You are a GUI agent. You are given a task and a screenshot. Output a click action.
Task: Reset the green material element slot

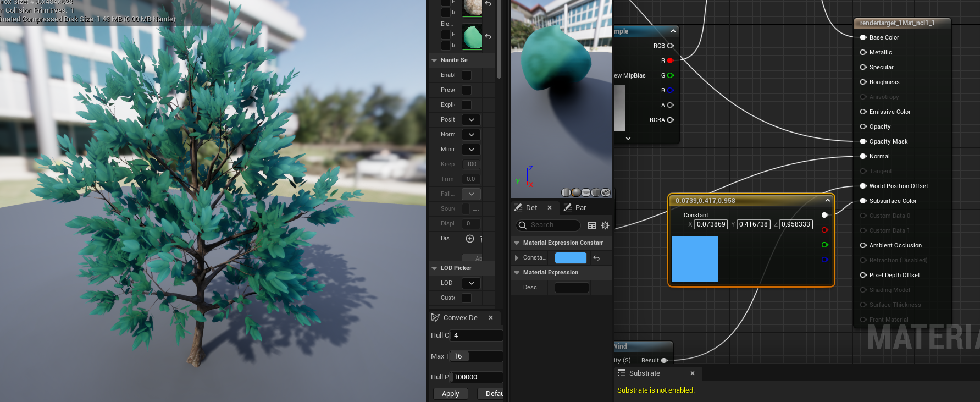[488, 37]
